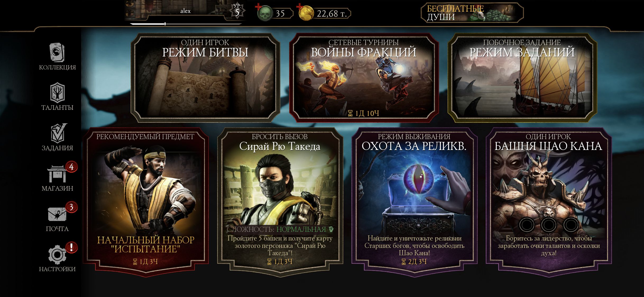Open Башня Шао Кана tower card

pyautogui.click(x=549, y=202)
